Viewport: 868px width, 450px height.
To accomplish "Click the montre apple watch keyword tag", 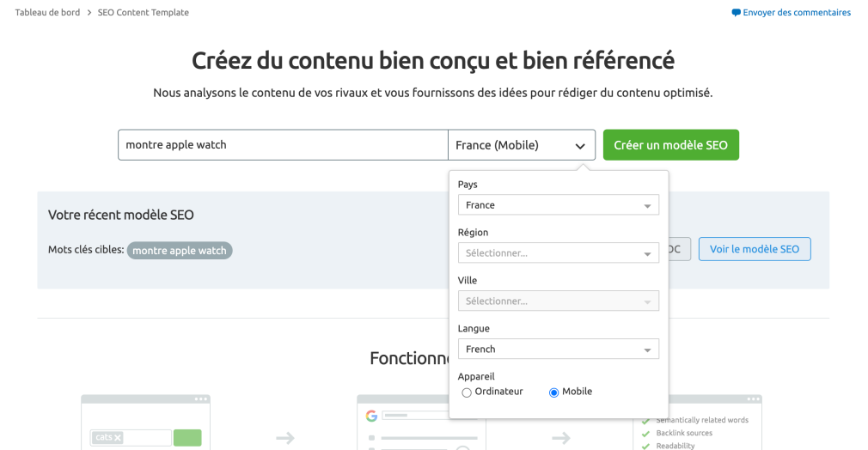I will (180, 250).
